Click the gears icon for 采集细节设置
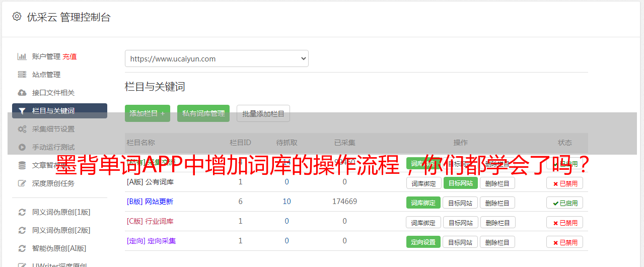The image size is (644, 267). click(22, 129)
